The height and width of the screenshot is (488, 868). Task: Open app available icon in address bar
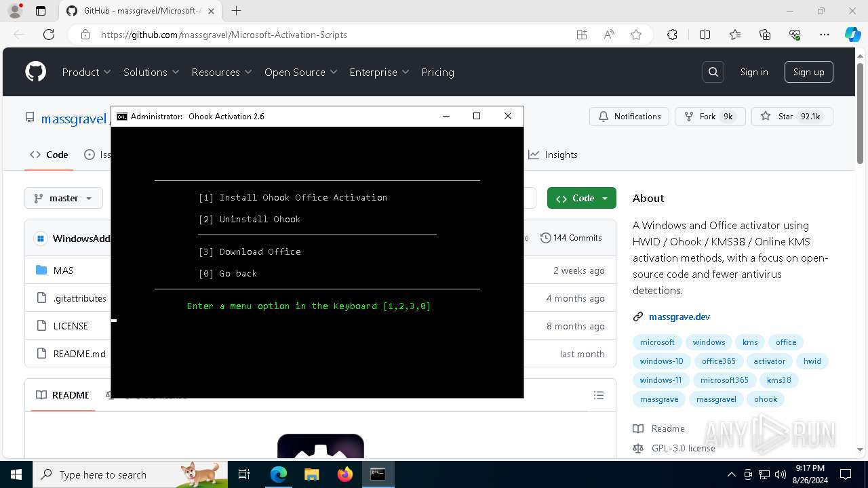(582, 35)
